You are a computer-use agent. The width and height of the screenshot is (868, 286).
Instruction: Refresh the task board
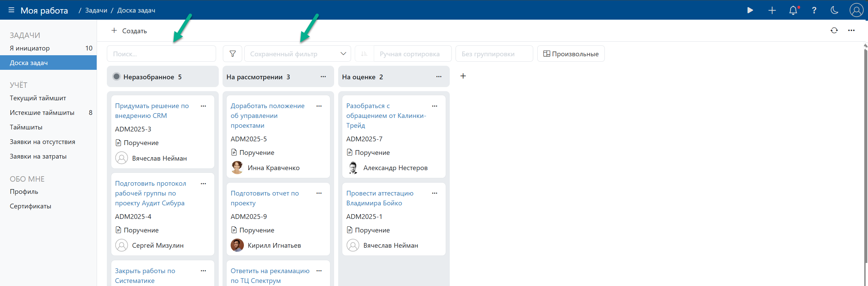click(x=834, y=30)
